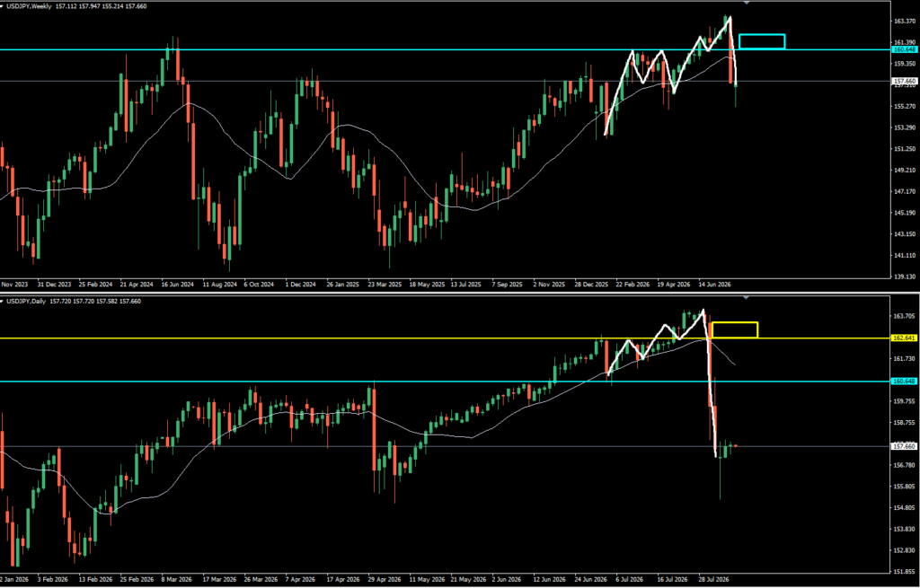
Task: Click the 12 Jun 2026 date label
Action: [x=550, y=579]
